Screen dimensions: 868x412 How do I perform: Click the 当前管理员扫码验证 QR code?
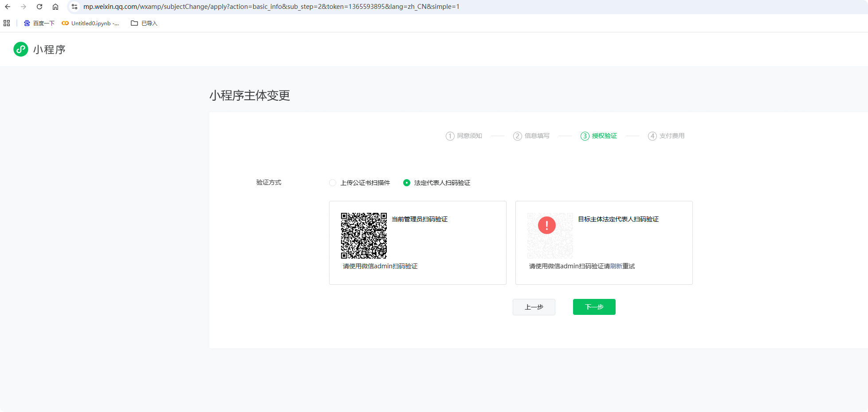(x=364, y=235)
